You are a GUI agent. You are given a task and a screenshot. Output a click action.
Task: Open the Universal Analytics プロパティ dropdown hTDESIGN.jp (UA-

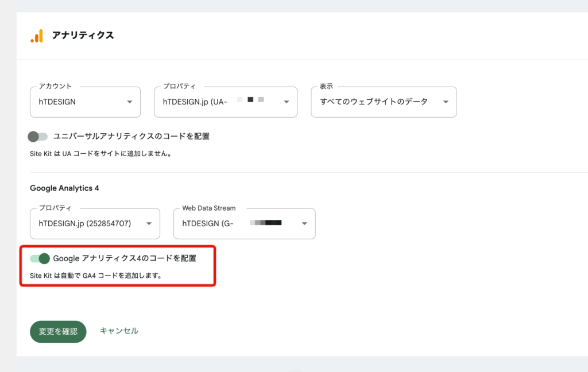226,102
